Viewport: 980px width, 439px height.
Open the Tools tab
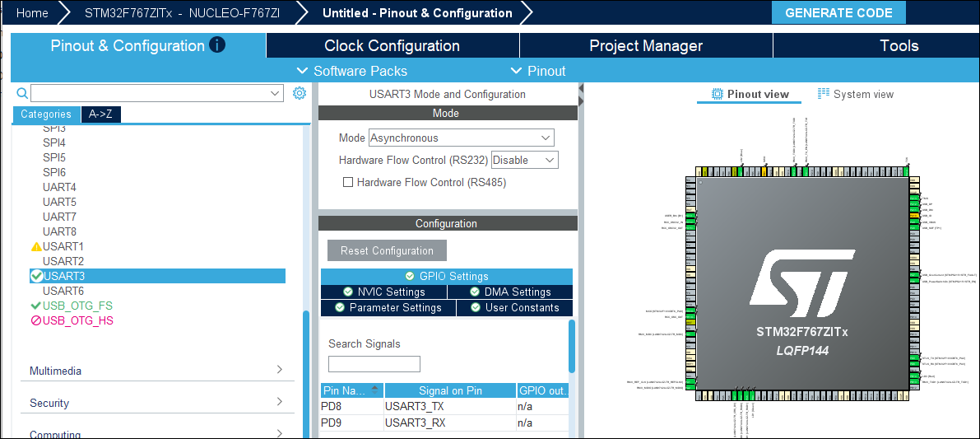(x=877, y=45)
